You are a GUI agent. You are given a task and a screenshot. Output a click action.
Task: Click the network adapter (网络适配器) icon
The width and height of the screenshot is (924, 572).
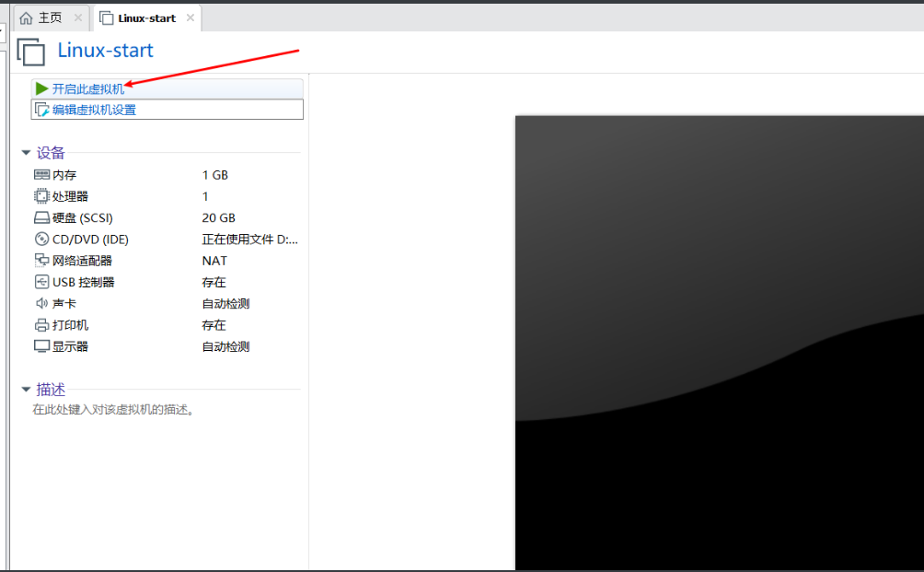tap(41, 260)
